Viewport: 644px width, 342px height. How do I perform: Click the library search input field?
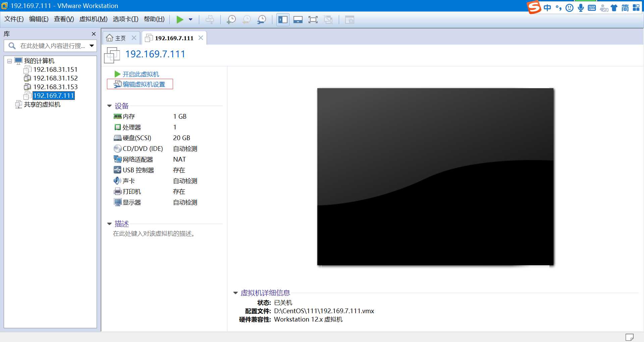[50, 46]
